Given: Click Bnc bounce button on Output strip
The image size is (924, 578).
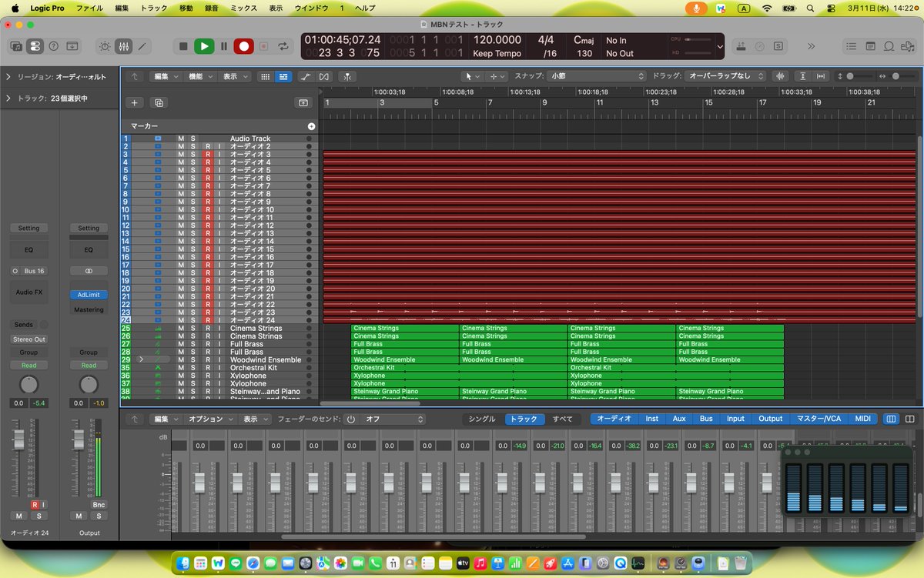Looking at the screenshot, I should pos(99,504).
